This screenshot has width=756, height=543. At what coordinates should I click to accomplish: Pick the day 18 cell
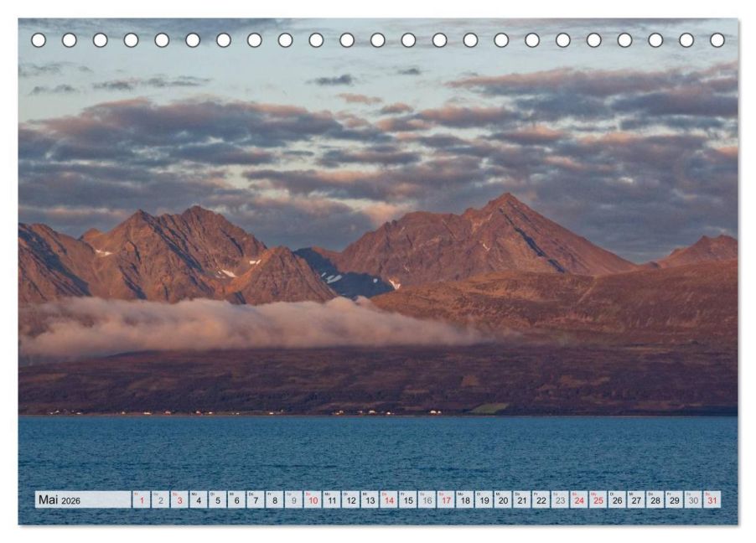pyautogui.click(x=465, y=499)
